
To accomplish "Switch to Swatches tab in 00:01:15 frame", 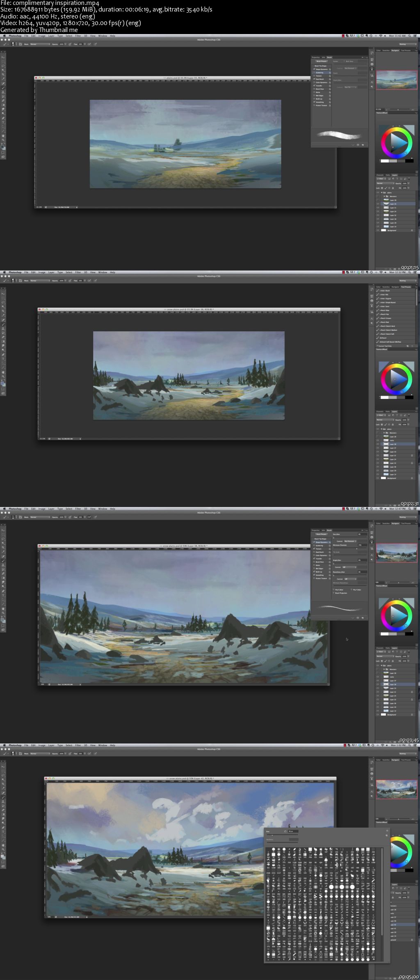I will 386,50.
